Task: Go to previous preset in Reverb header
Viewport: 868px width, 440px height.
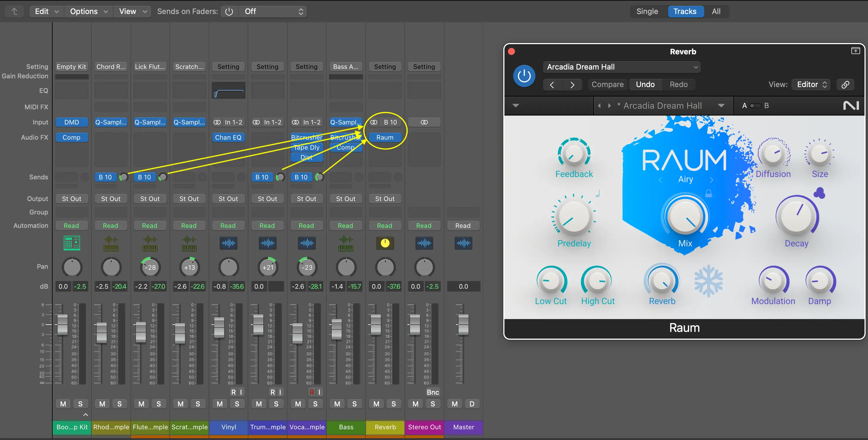Action: pos(552,84)
